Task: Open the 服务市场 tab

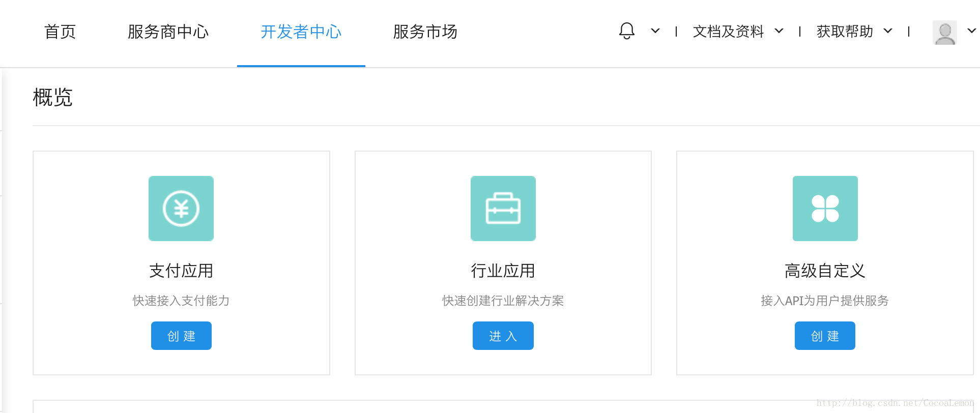Action: pyautogui.click(x=425, y=32)
